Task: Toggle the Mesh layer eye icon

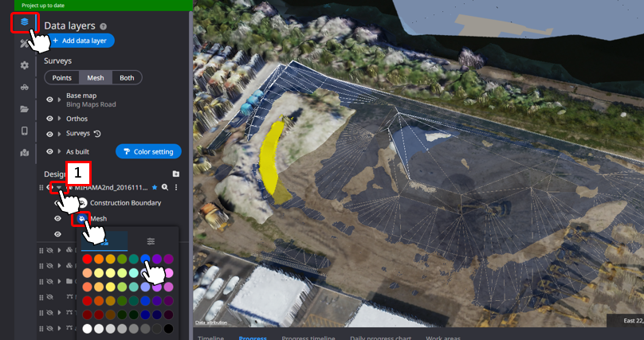Action: click(x=57, y=219)
